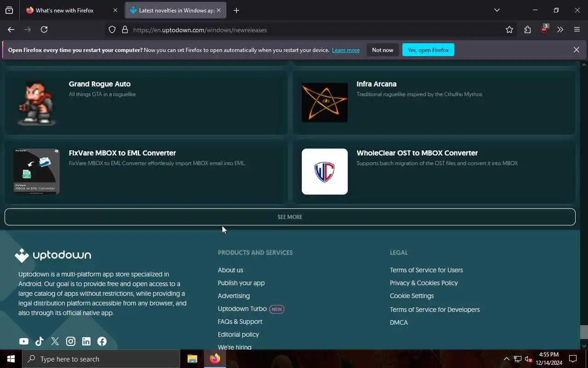This screenshot has height=368, width=588.
Task: Click Yes, open Firefox button
Action: tap(428, 50)
